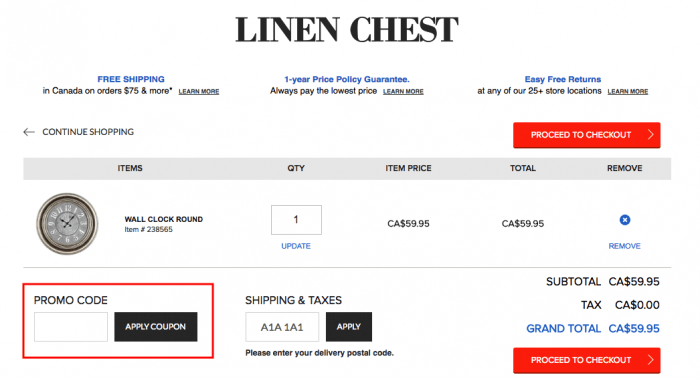The height and width of the screenshot is (379, 700).
Task: Open Learn More for Price Policy Guarantee
Action: (403, 92)
